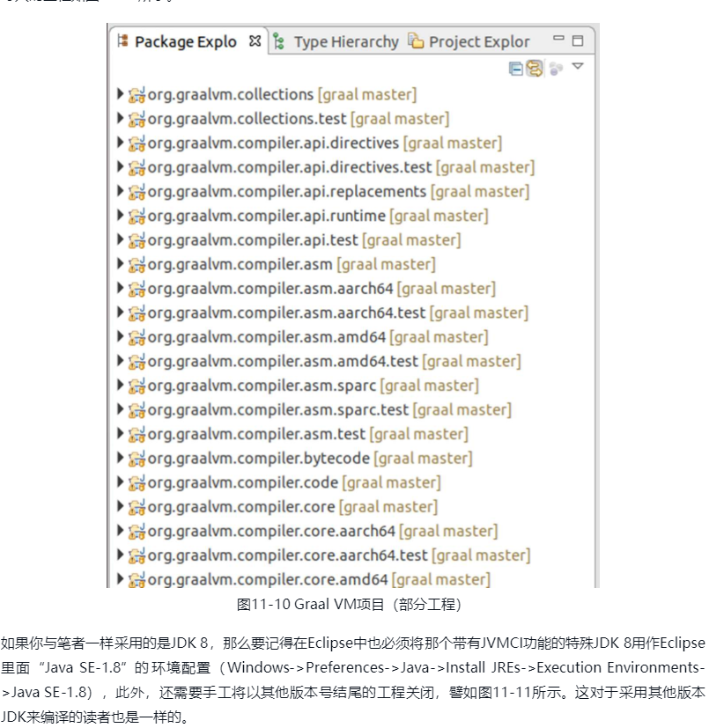Select org.graalvm.compiler.asm.sparc tree row
Screen dimensions: 709x728
pos(298,386)
